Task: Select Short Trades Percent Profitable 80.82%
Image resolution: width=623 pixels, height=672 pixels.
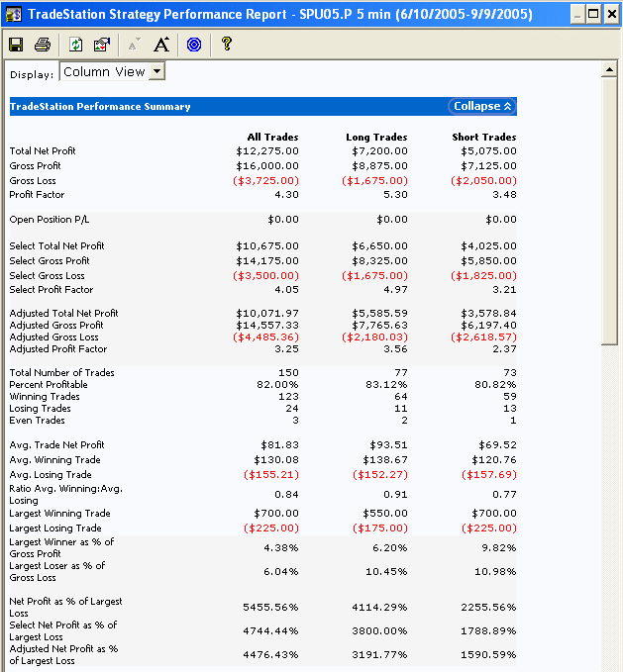Action: tap(495, 385)
